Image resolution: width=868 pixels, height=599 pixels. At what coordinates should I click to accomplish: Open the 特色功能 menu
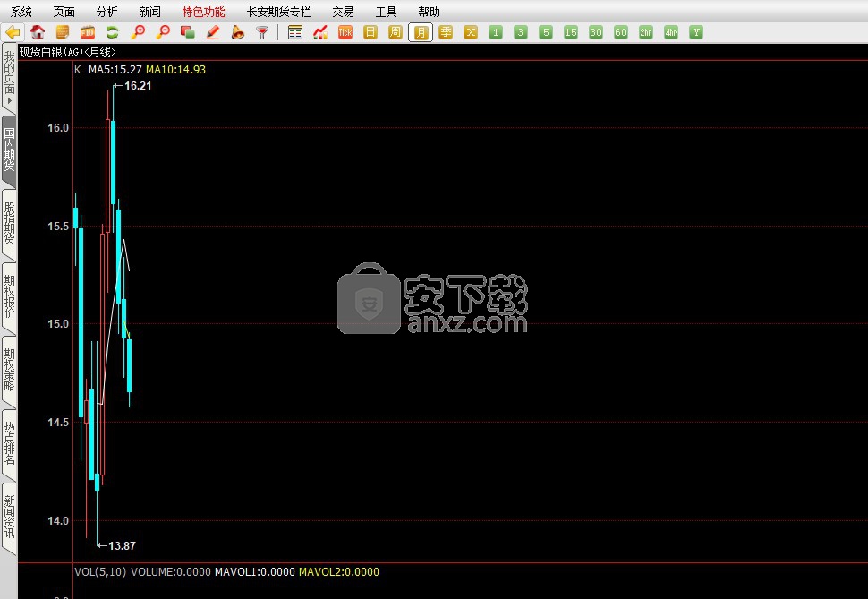(203, 12)
